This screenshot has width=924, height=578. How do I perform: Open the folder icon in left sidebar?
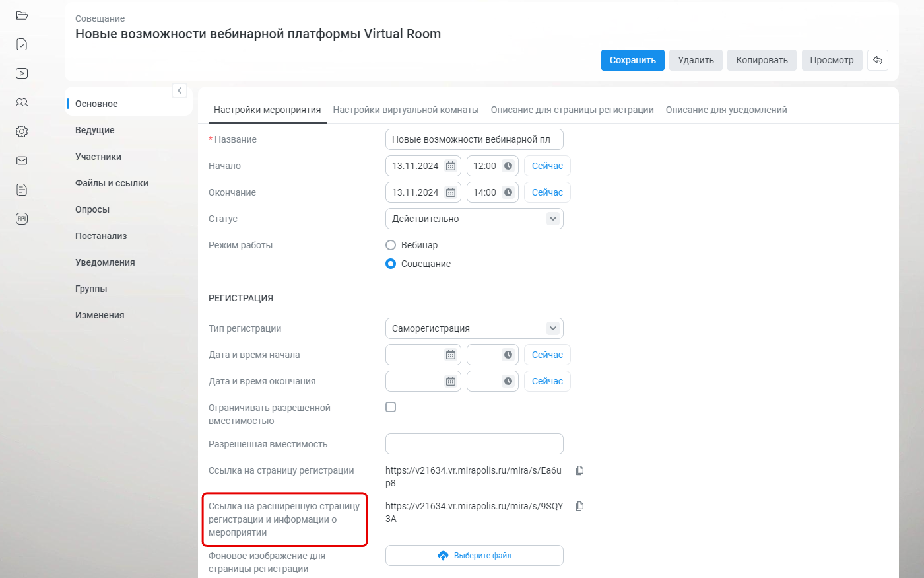click(22, 15)
